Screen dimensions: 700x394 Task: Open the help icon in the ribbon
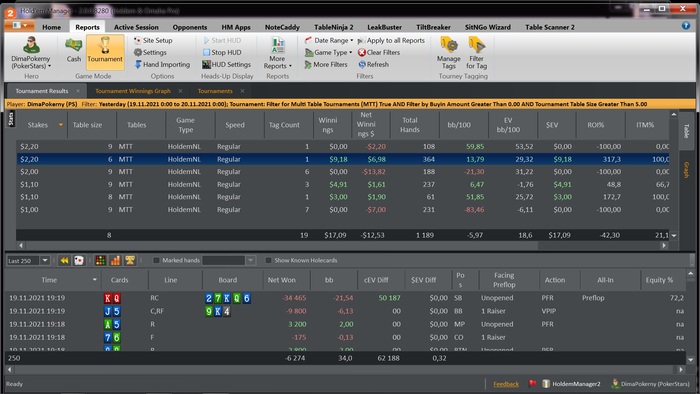pos(686,25)
